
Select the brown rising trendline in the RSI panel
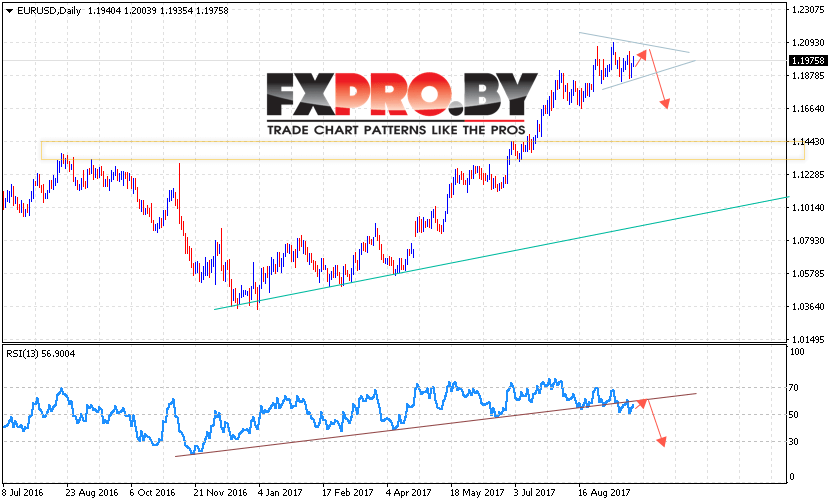point(436,425)
